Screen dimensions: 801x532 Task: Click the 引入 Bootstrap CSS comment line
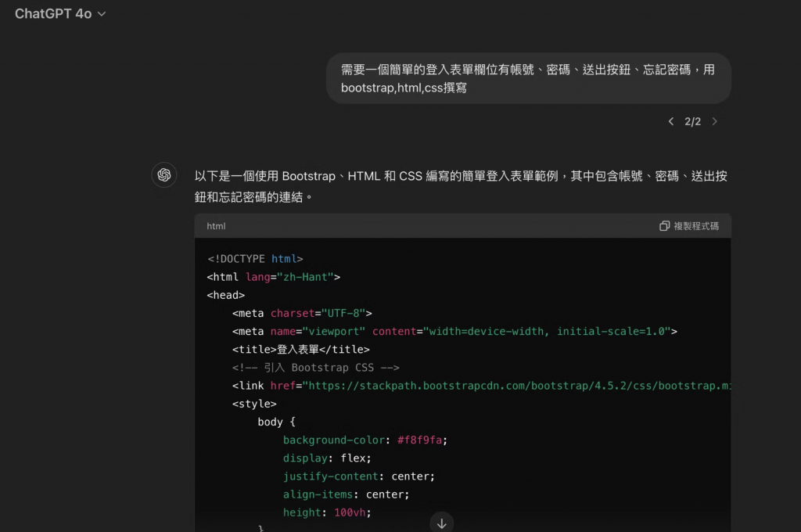click(x=316, y=368)
